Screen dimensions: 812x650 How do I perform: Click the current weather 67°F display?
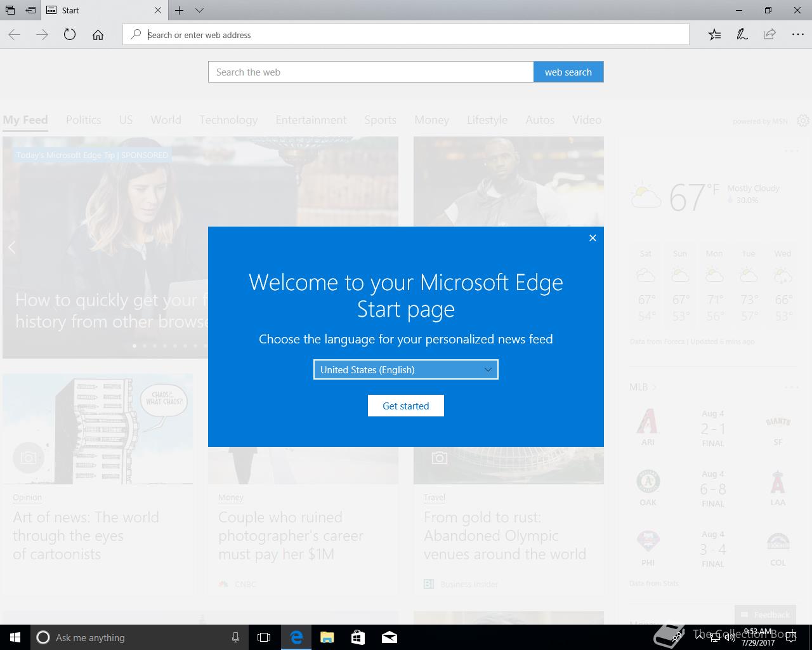coord(694,197)
